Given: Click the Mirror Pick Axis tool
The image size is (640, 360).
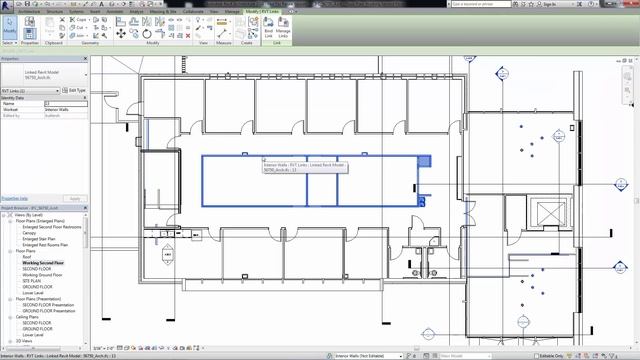Looking at the screenshot, I should [147, 21].
